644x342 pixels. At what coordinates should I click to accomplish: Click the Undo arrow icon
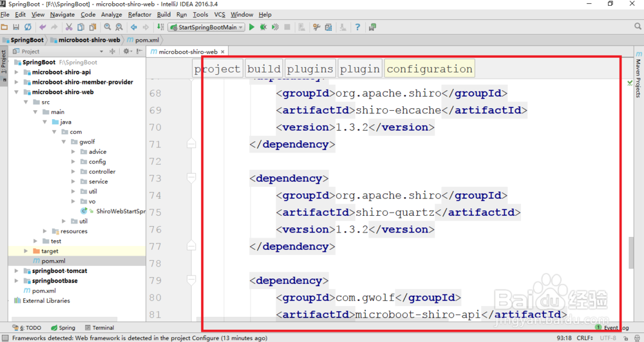43,27
